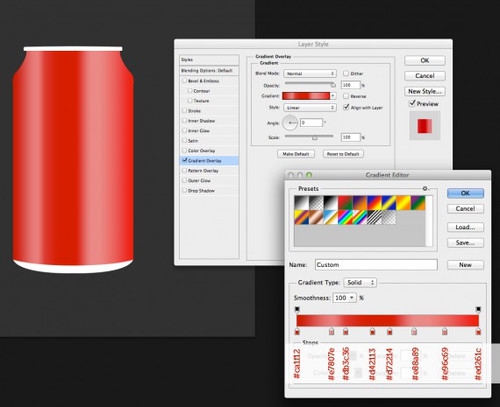Toggle the Reverse checkbox
This screenshot has width=500, height=407.
click(346, 96)
